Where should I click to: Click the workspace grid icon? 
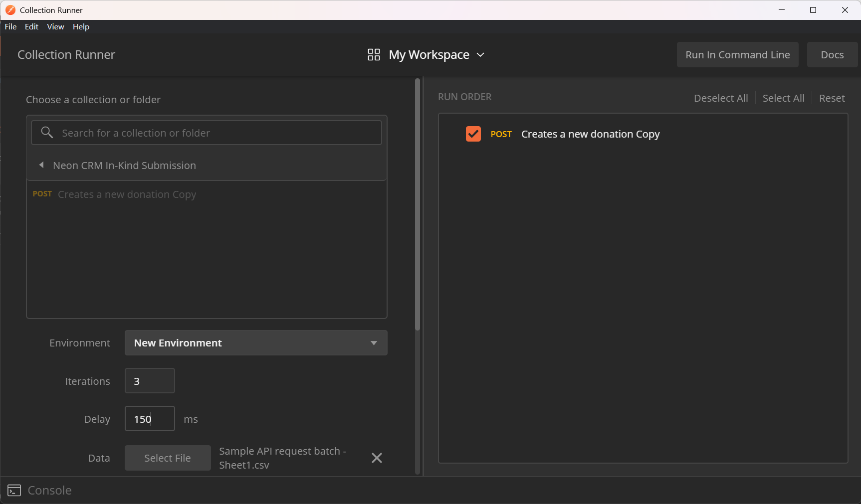(x=374, y=54)
